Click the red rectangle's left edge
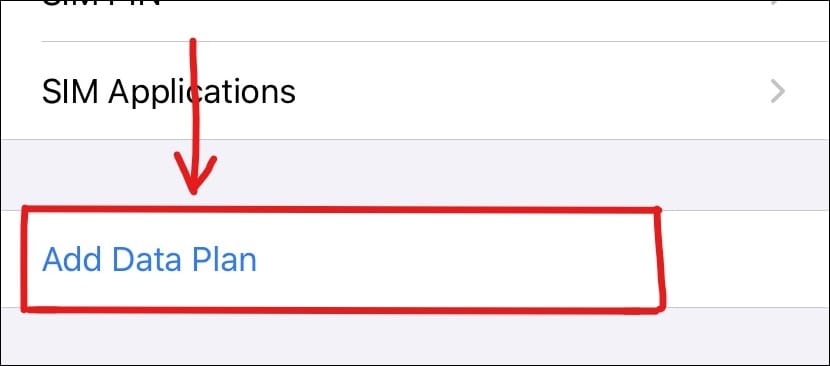 tap(24, 260)
